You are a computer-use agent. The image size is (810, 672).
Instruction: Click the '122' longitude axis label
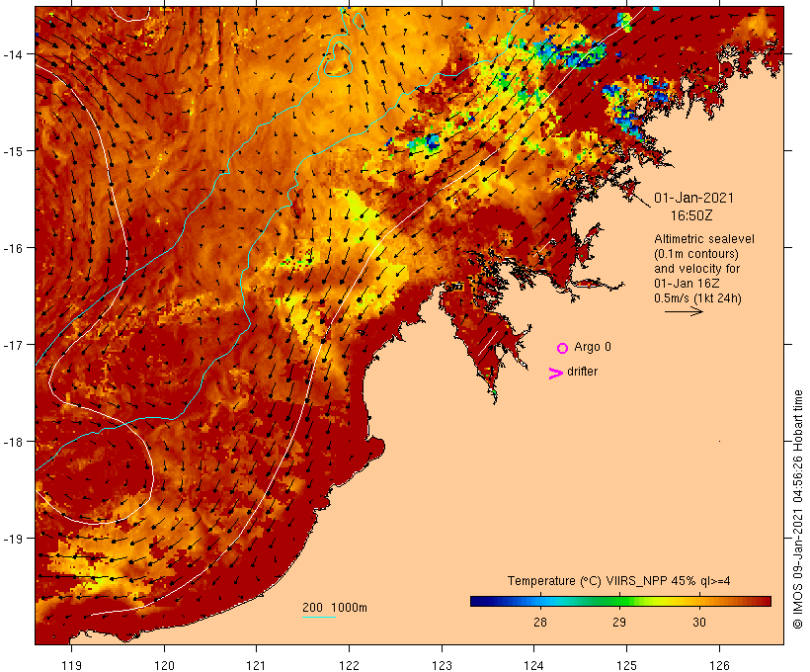coord(350,665)
